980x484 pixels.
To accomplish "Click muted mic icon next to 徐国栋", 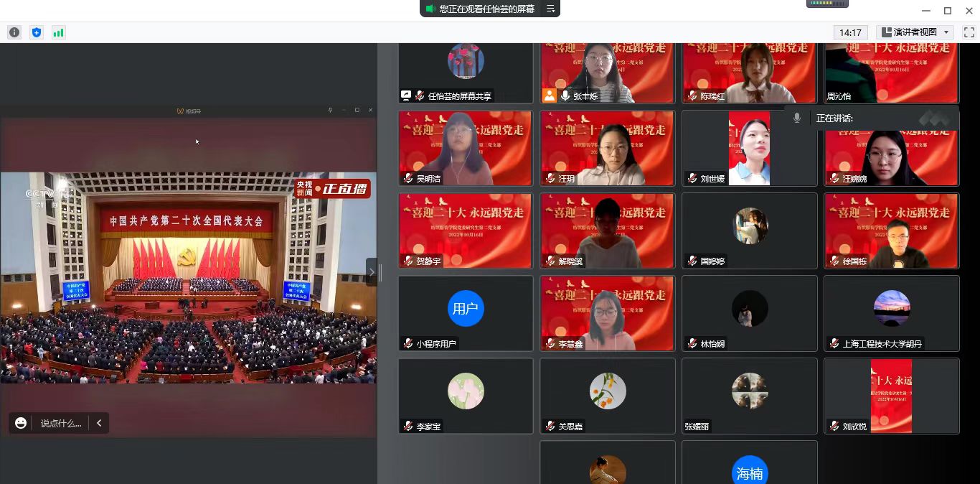I will [x=834, y=261].
